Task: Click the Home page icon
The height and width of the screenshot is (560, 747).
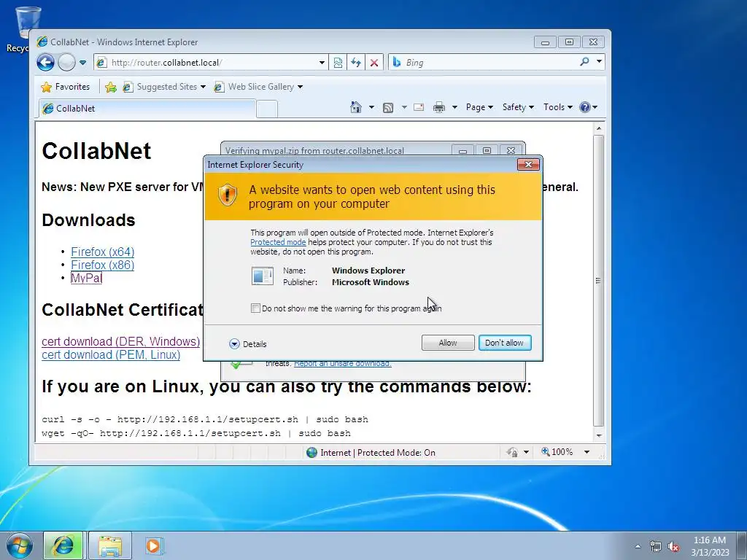Action: [356, 107]
